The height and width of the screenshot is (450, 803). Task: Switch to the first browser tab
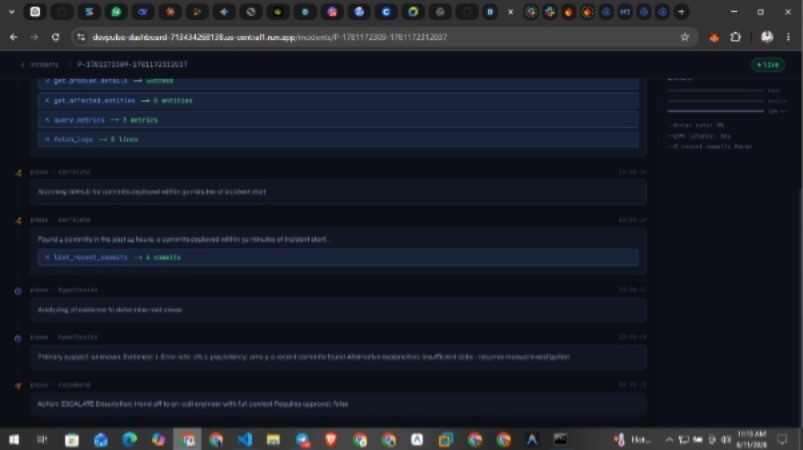tap(35, 12)
